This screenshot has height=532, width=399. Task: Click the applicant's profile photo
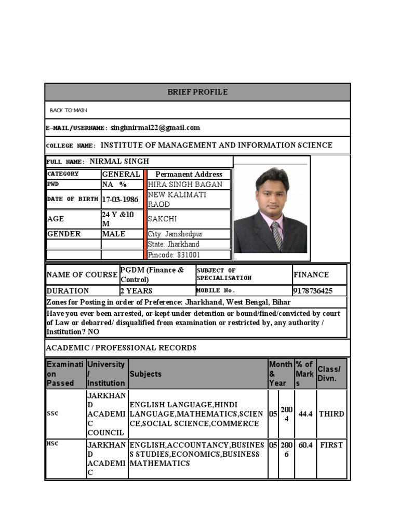point(270,209)
